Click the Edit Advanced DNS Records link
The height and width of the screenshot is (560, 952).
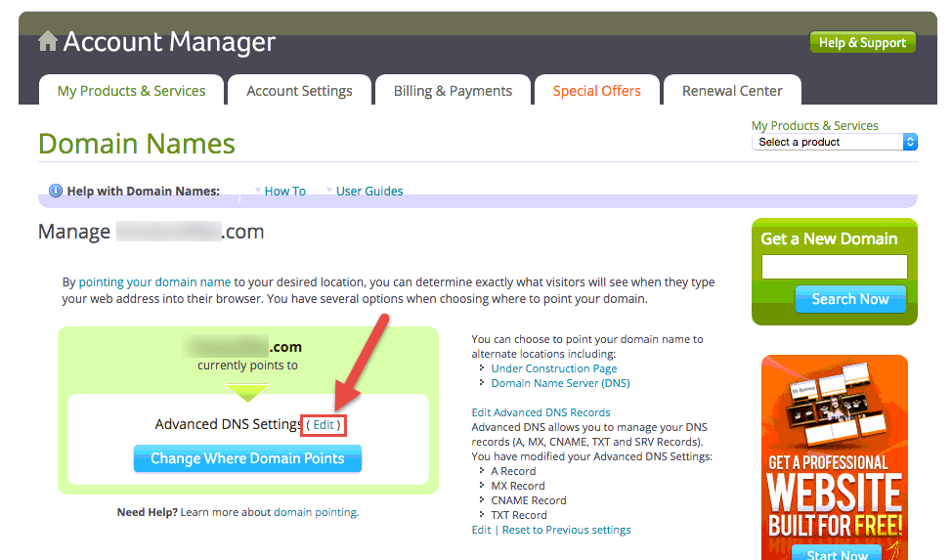541,412
